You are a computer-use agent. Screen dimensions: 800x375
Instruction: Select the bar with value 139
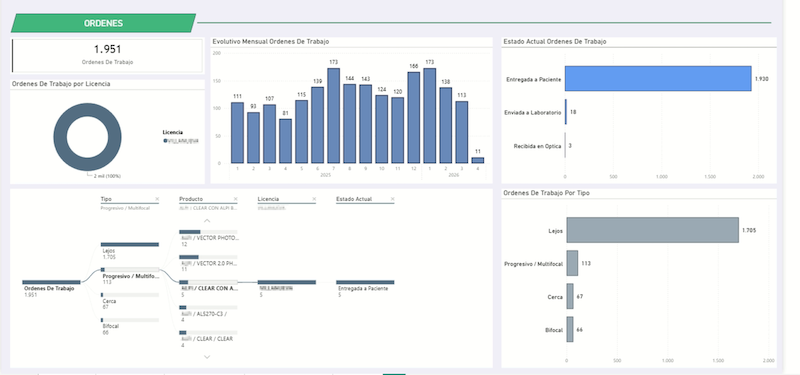click(317, 125)
